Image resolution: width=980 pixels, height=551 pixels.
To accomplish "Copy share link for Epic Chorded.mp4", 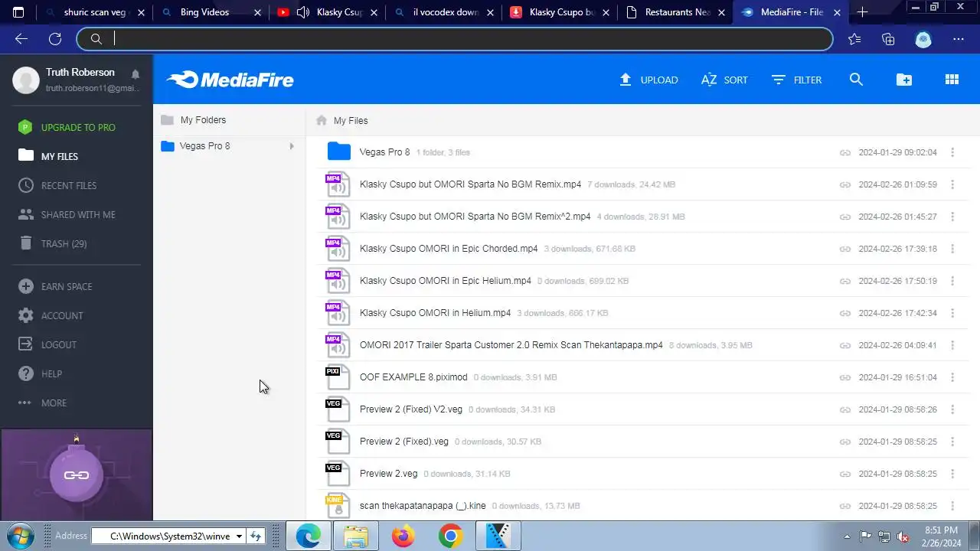I will 845,249.
